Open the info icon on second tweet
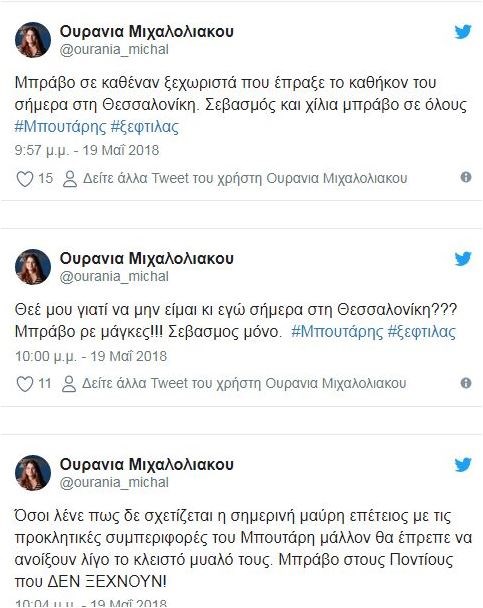Screen dimensions: 483x608 coord(466,383)
